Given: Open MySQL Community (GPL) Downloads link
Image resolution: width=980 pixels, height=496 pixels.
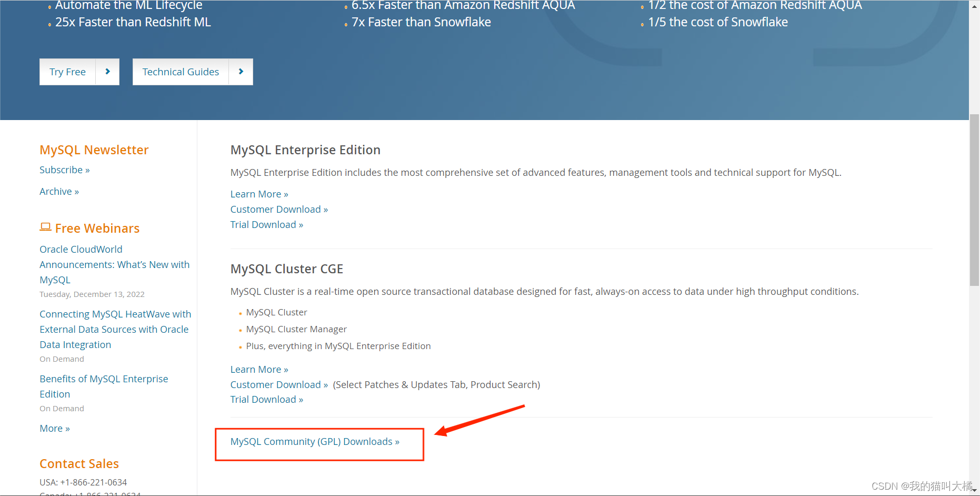Looking at the screenshot, I should 315,441.
